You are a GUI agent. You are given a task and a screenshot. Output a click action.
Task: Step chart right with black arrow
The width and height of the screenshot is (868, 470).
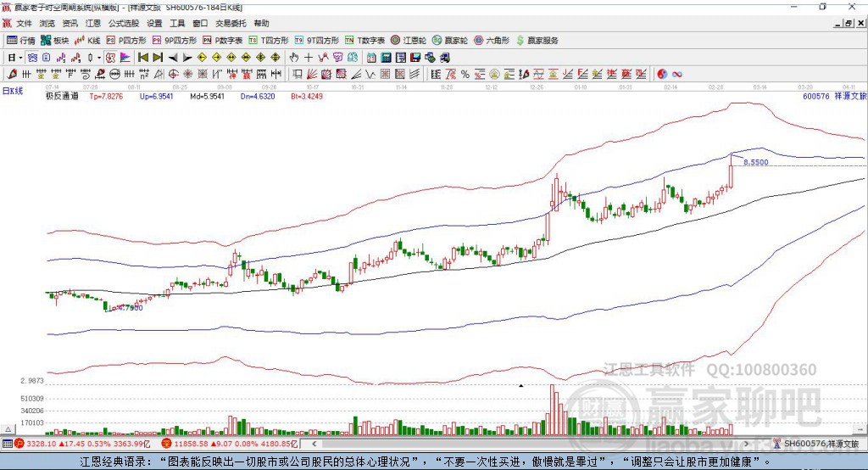pos(187,58)
